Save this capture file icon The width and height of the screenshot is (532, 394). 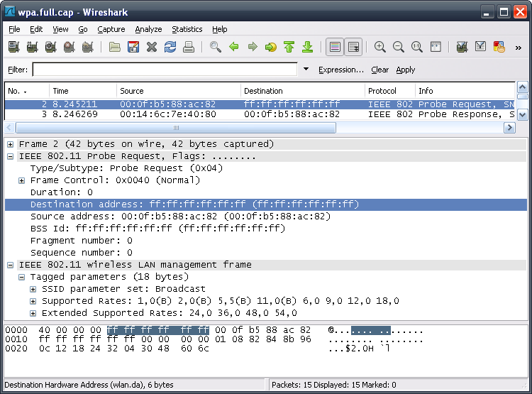point(133,47)
